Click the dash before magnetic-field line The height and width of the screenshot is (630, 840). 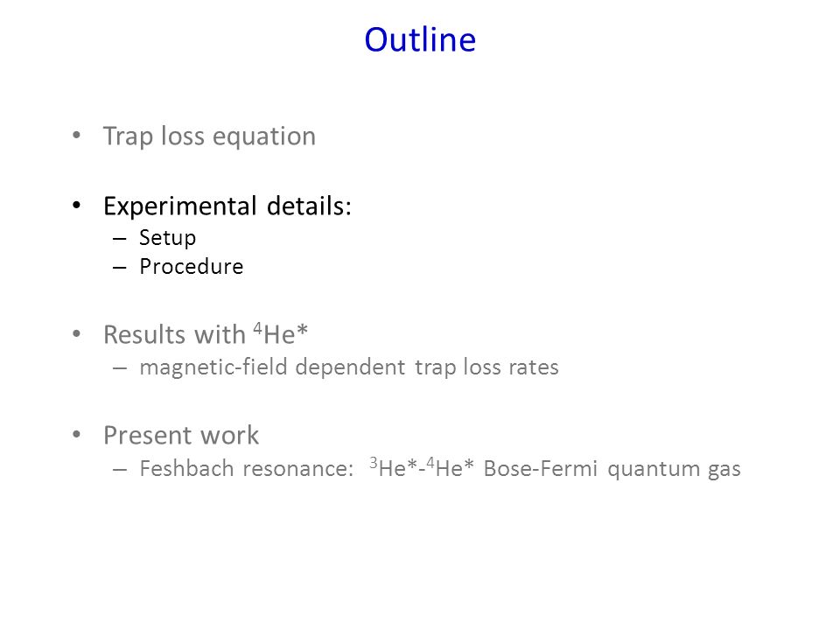tap(120, 368)
